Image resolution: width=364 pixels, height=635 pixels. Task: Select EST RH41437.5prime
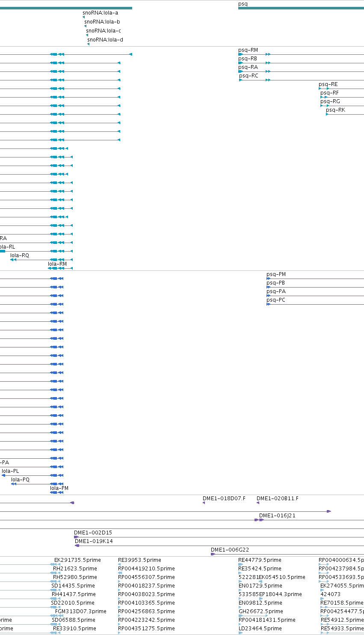tap(74, 594)
